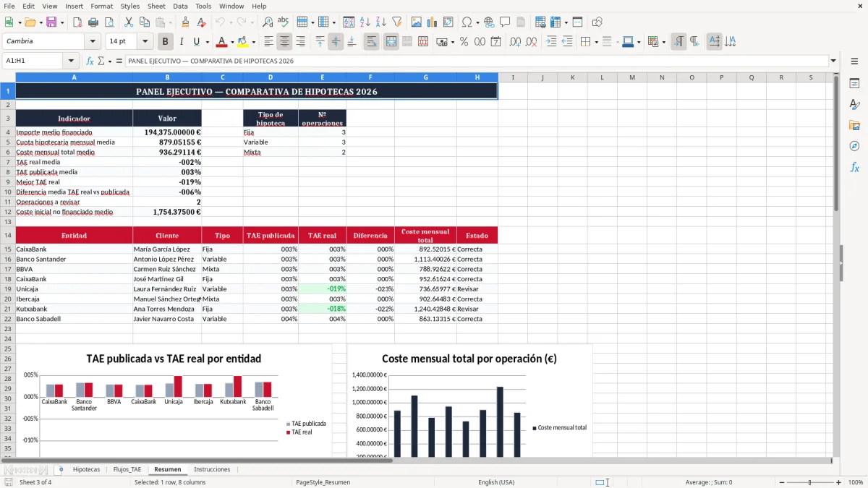
Task: Toggle Center Horizontally alignment
Action: (284, 42)
